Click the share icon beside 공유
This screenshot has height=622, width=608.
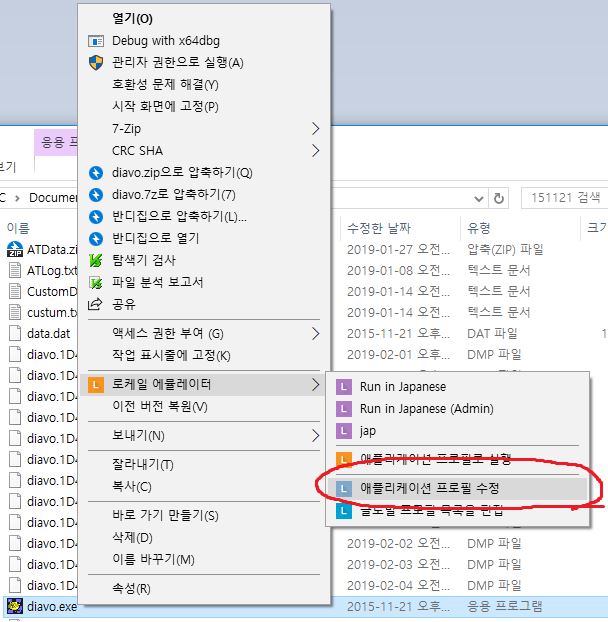[95, 304]
